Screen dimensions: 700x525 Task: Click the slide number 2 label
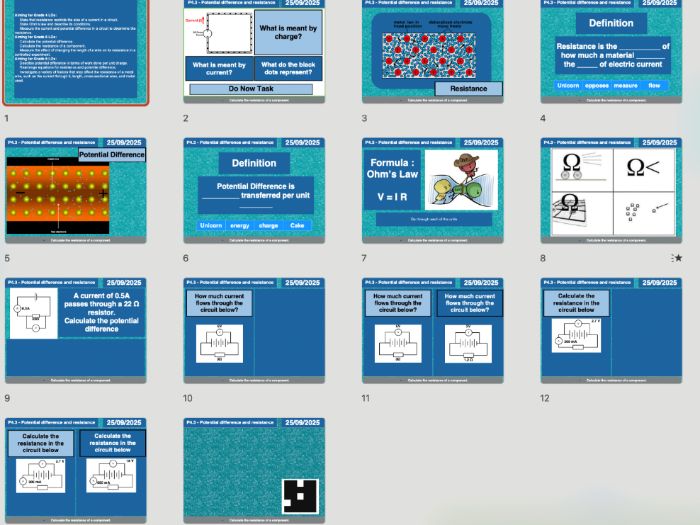tap(186, 118)
